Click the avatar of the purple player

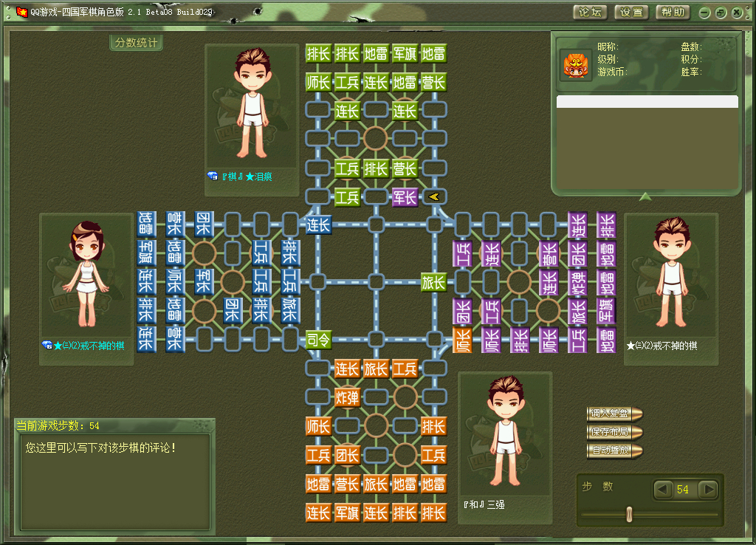click(x=672, y=275)
